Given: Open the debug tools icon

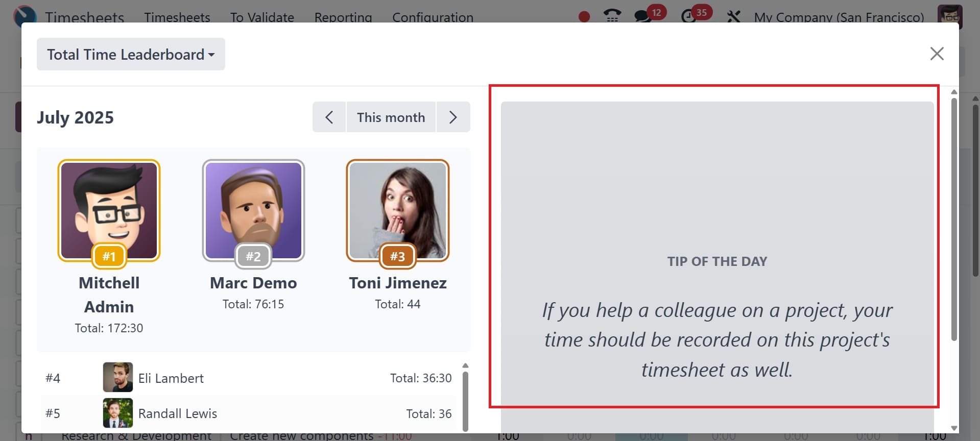Looking at the screenshot, I should 733,17.
